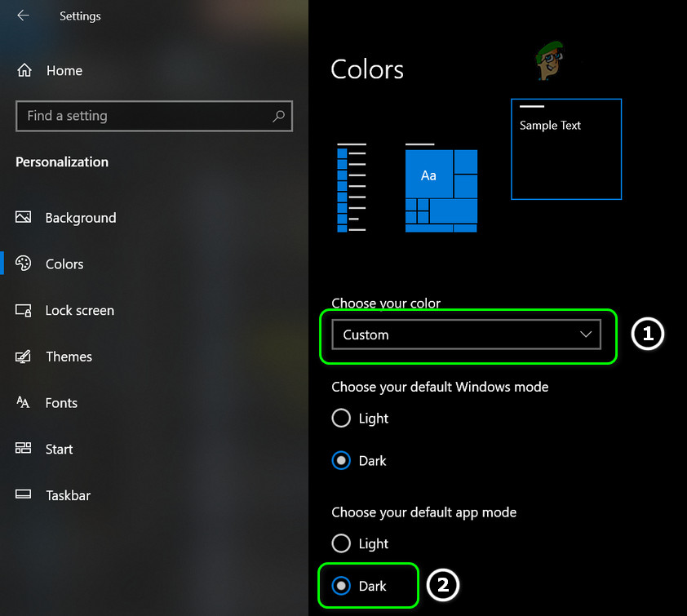Image resolution: width=687 pixels, height=616 pixels.
Task: Open Fonts settings
Action: point(61,403)
